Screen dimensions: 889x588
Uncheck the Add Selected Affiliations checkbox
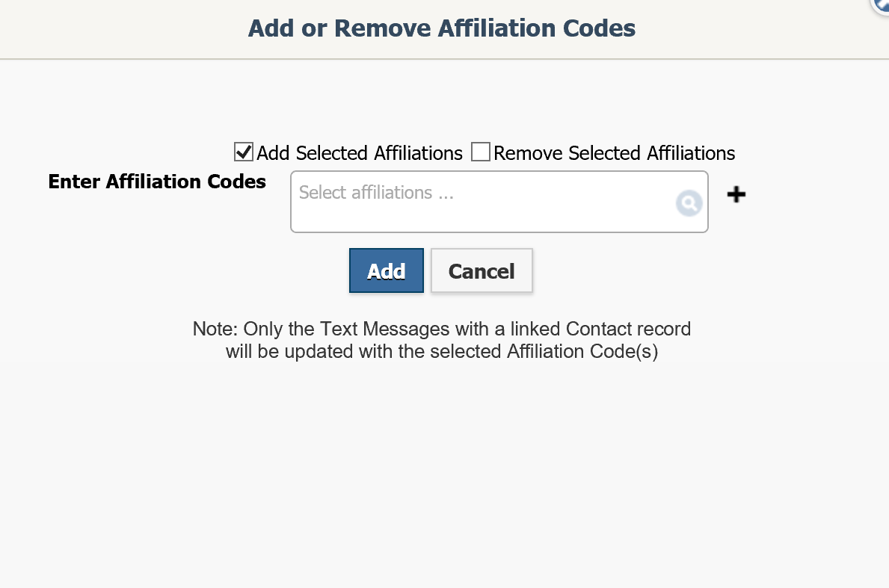click(243, 152)
